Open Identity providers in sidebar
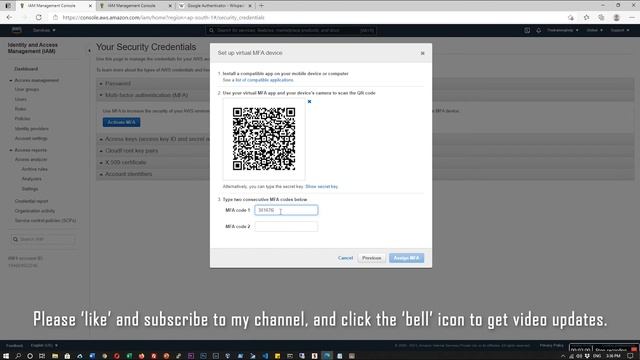Image resolution: width=640 pixels, height=360 pixels. point(31,129)
